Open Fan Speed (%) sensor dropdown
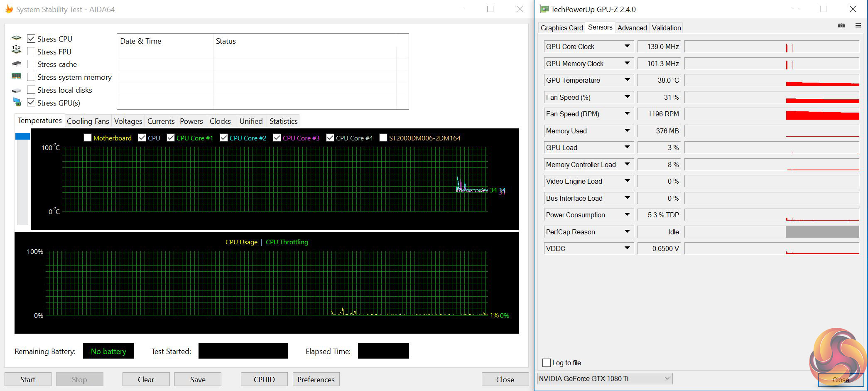Viewport: 868px width, 391px height. 627,97
